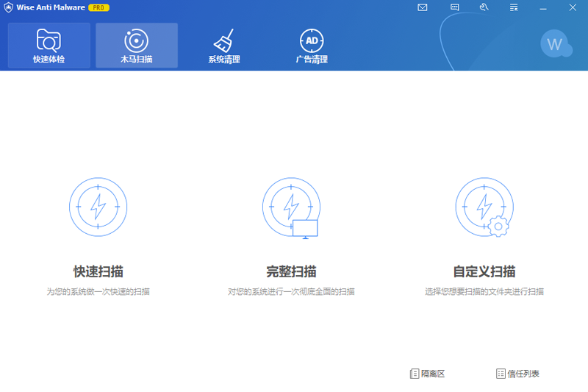Click the yellow PRO badge
This screenshot has height=392, width=588.
98,7
